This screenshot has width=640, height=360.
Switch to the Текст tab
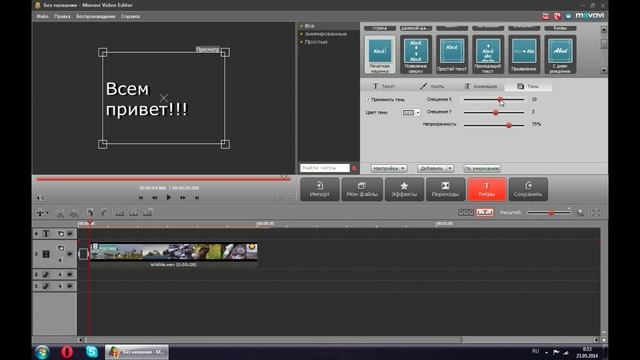(384, 86)
